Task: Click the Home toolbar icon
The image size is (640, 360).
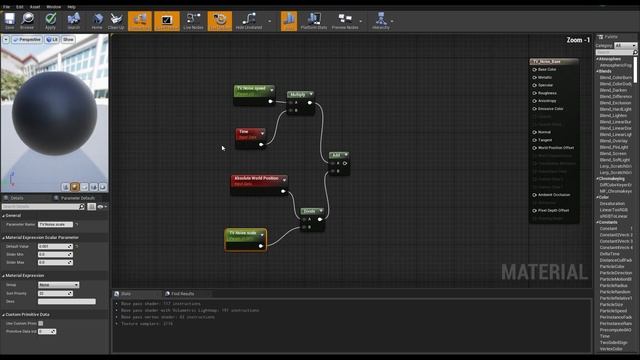Action: pyautogui.click(x=97, y=20)
